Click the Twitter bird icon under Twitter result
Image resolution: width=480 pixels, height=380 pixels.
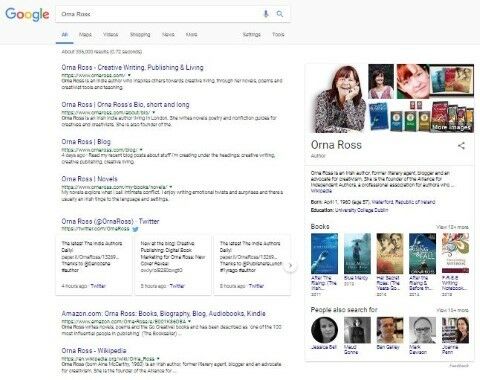pyautogui.click(x=135, y=229)
